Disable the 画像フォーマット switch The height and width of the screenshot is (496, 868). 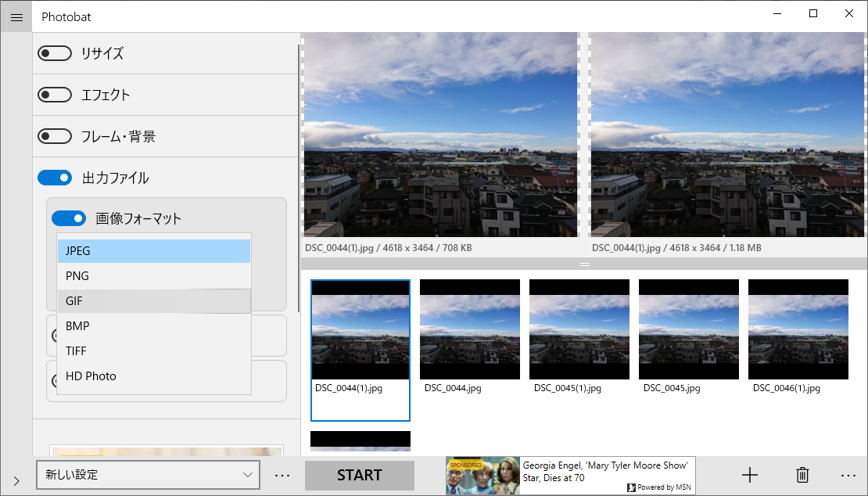pos(69,218)
